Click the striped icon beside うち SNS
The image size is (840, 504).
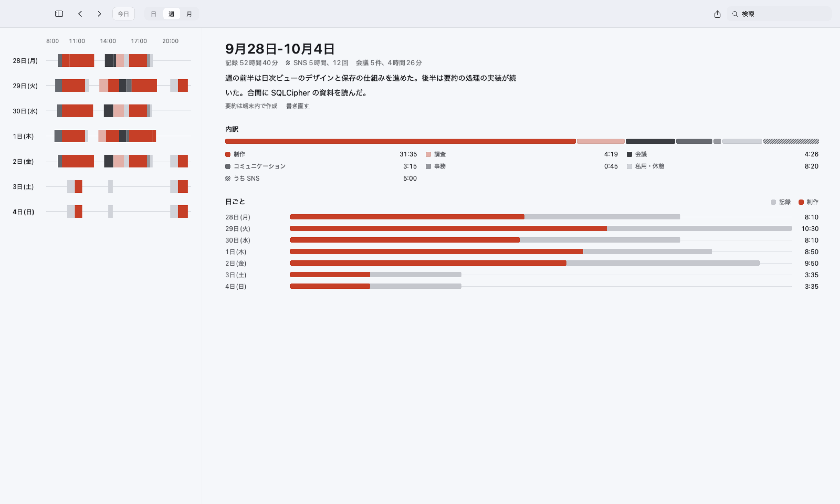tap(228, 178)
